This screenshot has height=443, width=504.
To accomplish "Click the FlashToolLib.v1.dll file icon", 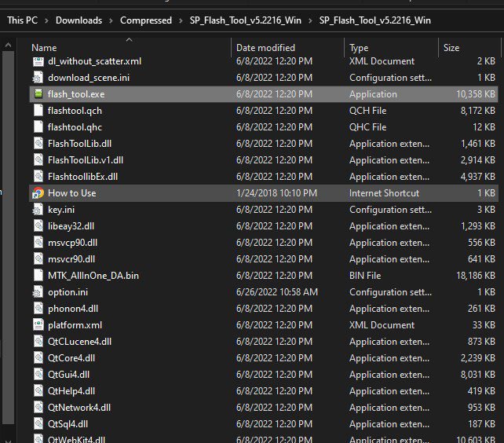I will pyautogui.click(x=38, y=160).
